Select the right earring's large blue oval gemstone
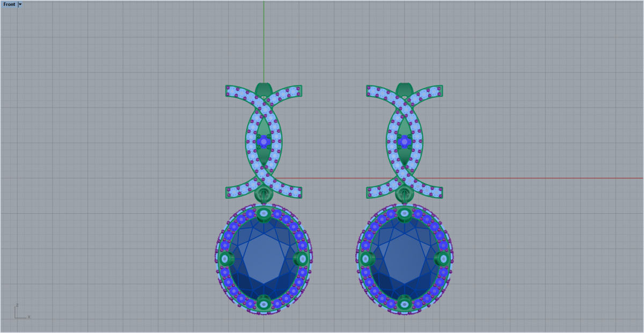Image resolution: width=644 pixels, height=333 pixels. [405, 259]
